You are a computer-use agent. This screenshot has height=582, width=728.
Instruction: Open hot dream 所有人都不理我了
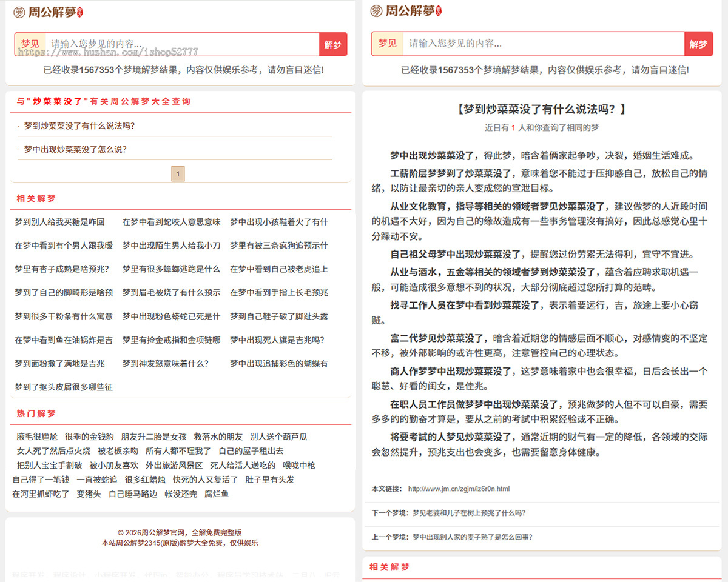point(178,451)
